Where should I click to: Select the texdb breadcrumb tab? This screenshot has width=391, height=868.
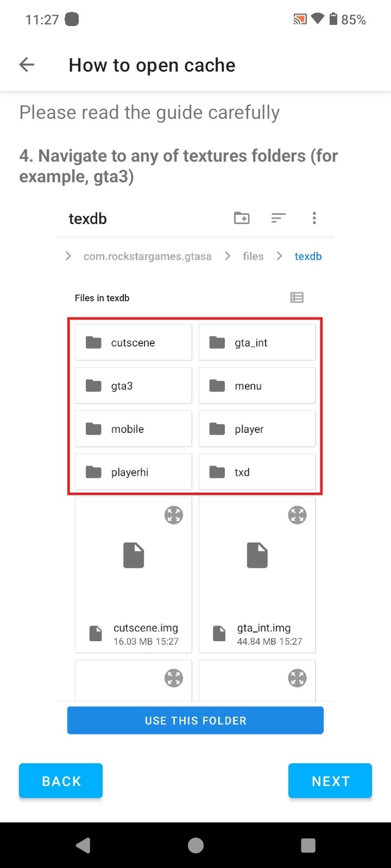tap(308, 256)
